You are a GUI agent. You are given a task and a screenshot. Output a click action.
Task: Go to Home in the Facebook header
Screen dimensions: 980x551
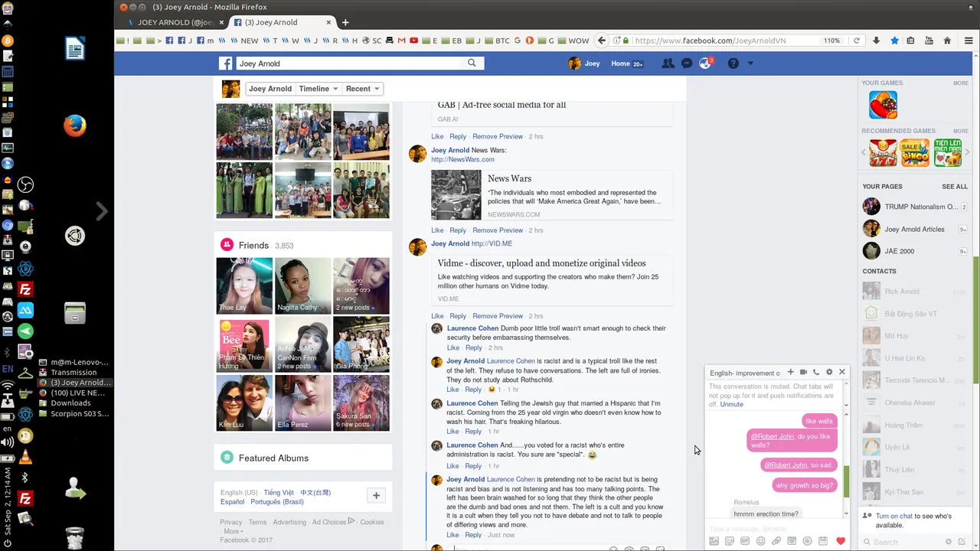pyautogui.click(x=620, y=64)
